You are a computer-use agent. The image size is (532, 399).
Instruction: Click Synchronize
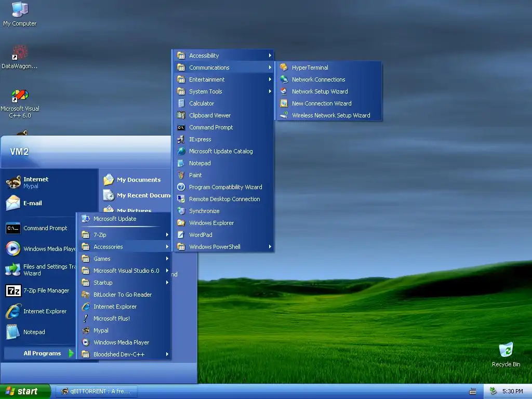[223, 211]
